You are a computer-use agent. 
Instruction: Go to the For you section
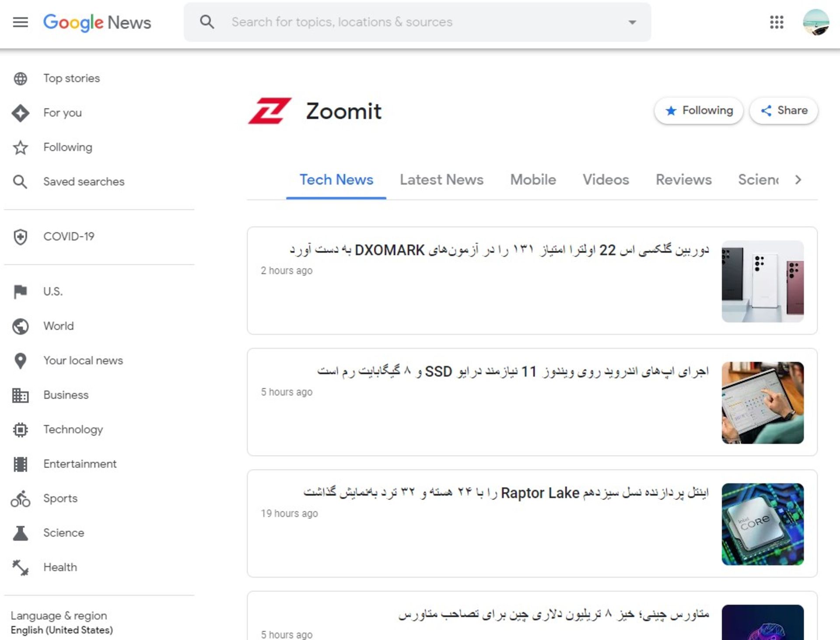63,113
